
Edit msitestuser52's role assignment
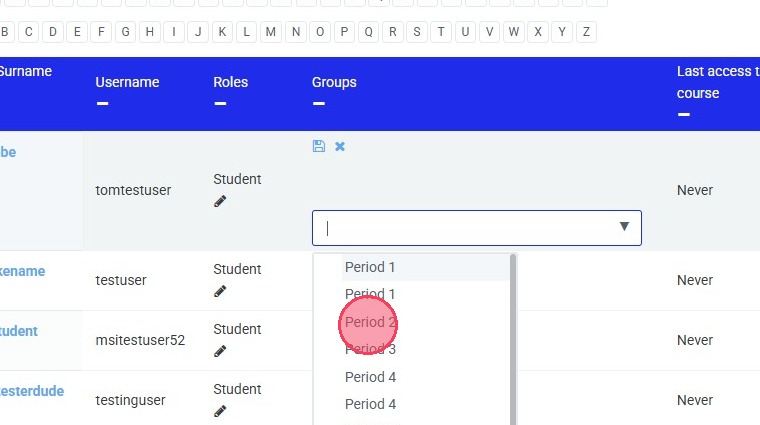tap(220, 351)
